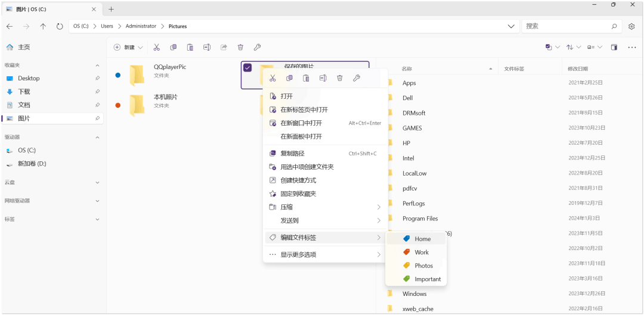Image resolution: width=644 pixels, height=315 pixels.
Task: Click the 搜索 search field
Action: [x=566, y=26]
